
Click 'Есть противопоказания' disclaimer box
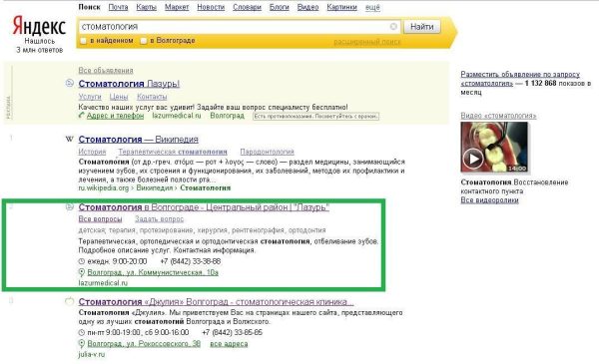tap(315, 116)
